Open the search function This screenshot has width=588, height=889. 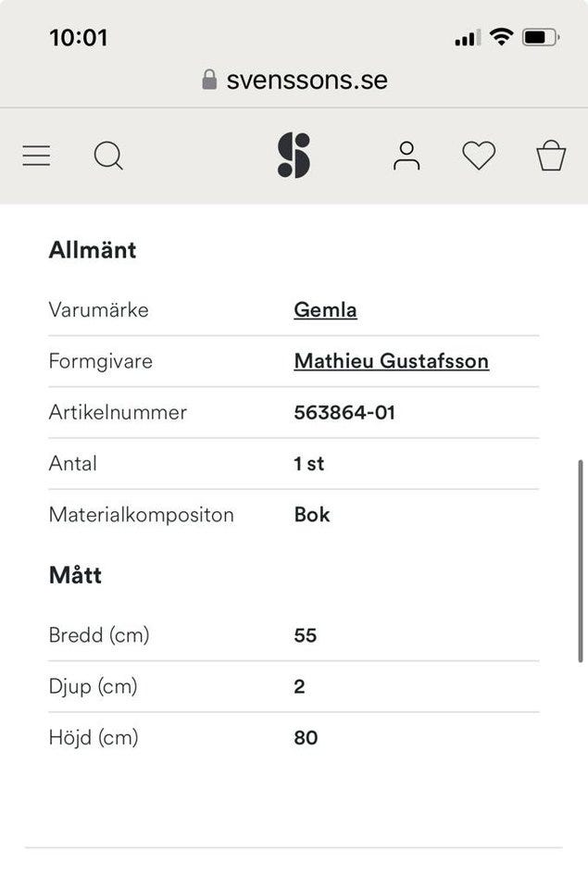[108, 156]
